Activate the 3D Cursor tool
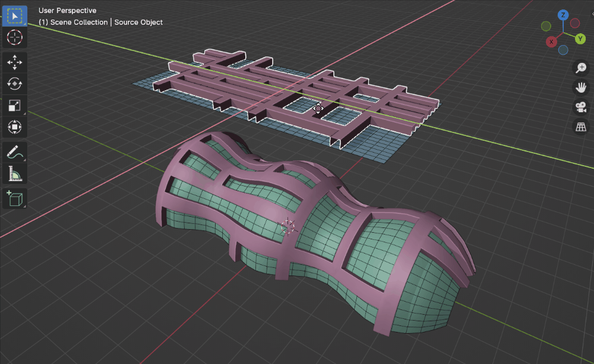 (x=14, y=37)
